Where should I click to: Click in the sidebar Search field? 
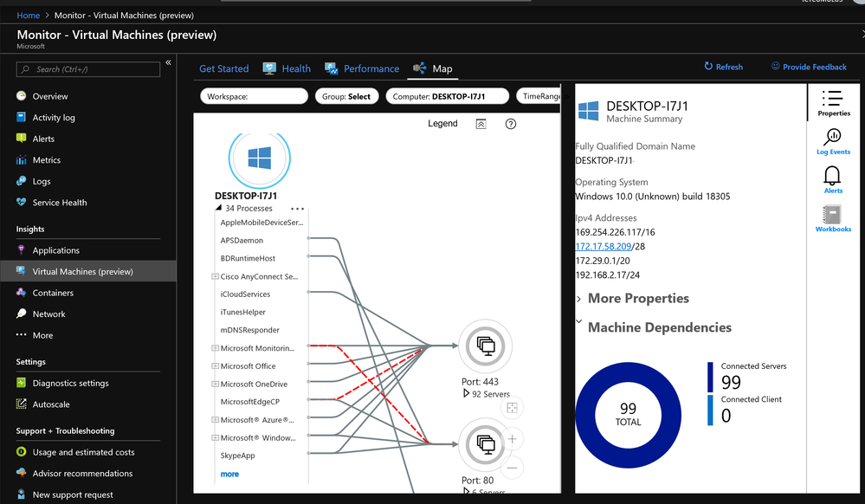pos(88,69)
